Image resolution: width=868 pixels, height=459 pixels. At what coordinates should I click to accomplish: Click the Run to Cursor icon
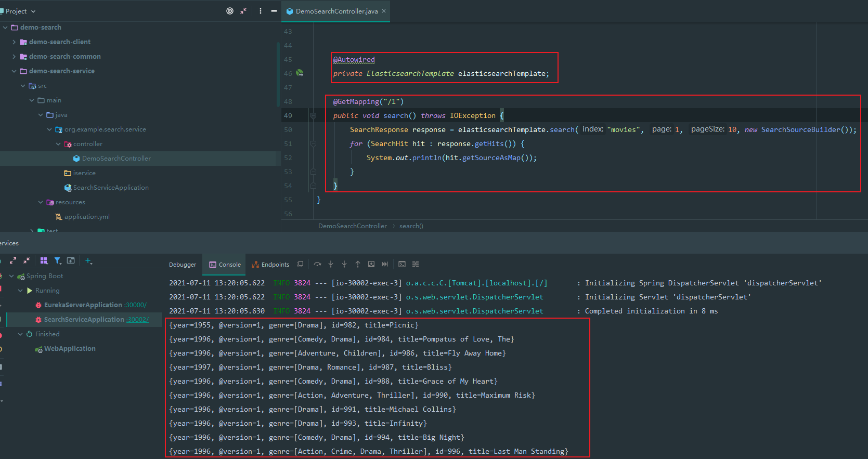tap(385, 264)
